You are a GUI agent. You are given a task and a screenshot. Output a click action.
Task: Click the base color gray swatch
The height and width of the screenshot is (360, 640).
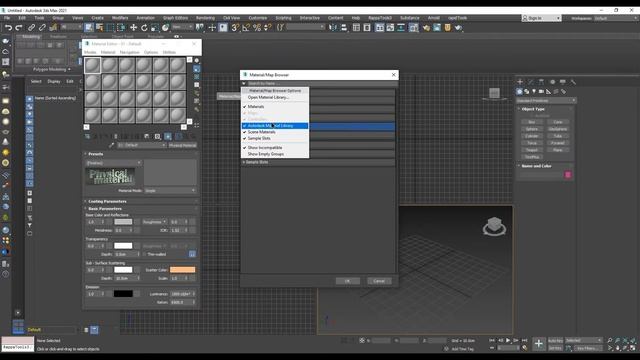(x=123, y=222)
